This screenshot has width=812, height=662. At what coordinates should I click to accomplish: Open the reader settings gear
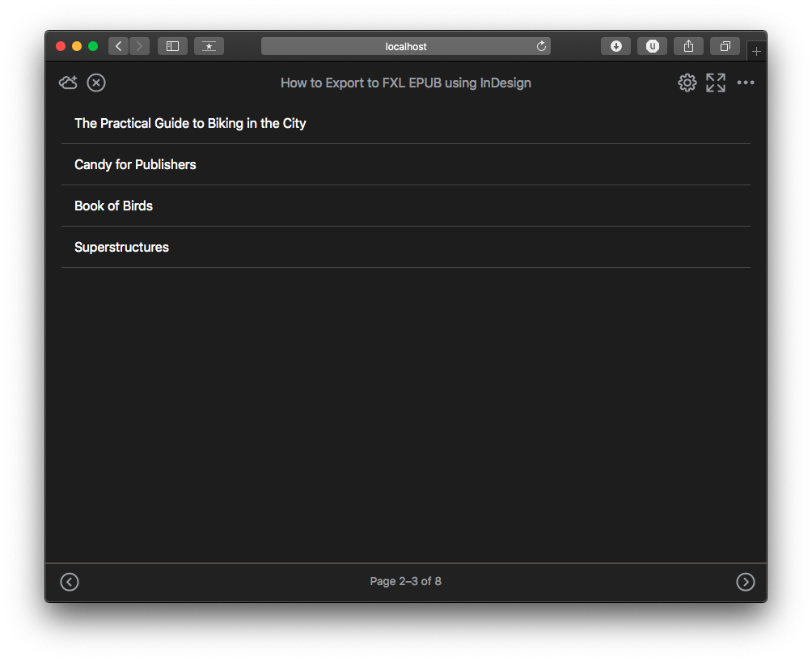pyautogui.click(x=687, y=83)
